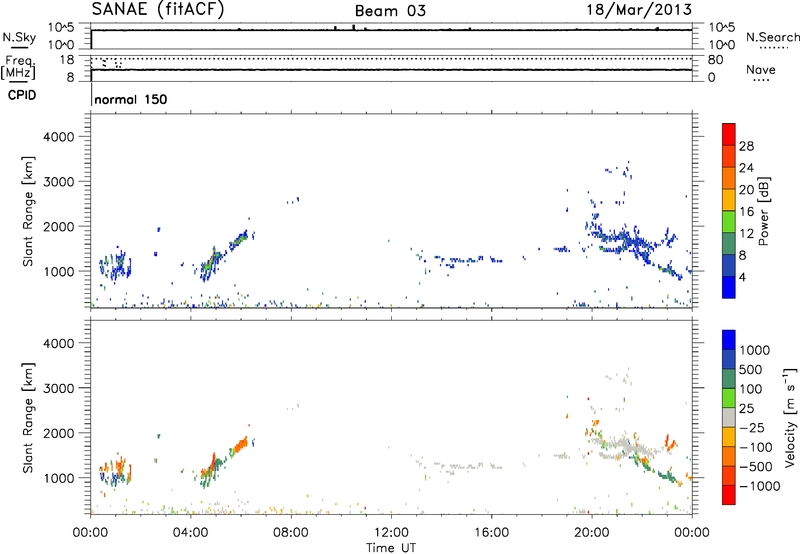Click the −25 label on Velocity colorbar

pos(752,427)
